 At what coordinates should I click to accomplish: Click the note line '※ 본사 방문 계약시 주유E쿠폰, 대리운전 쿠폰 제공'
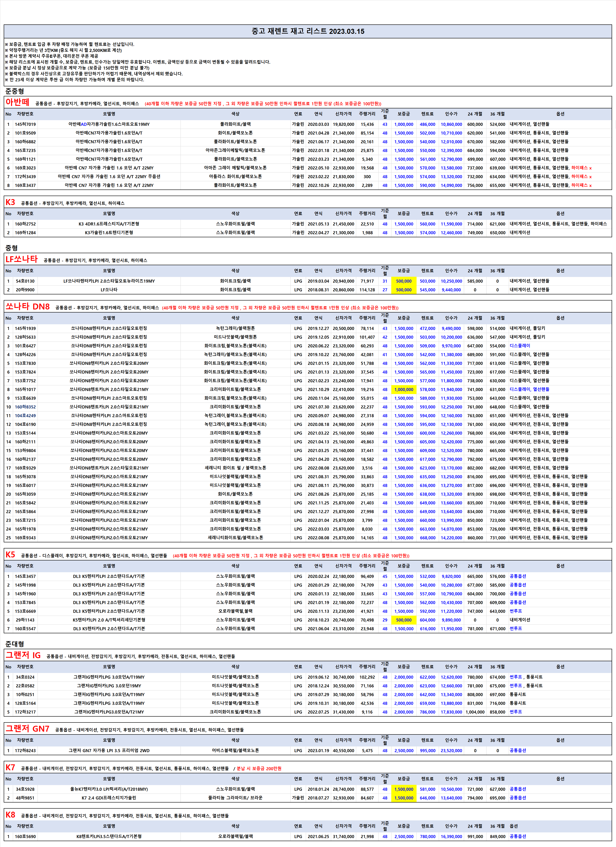(51, 56)
